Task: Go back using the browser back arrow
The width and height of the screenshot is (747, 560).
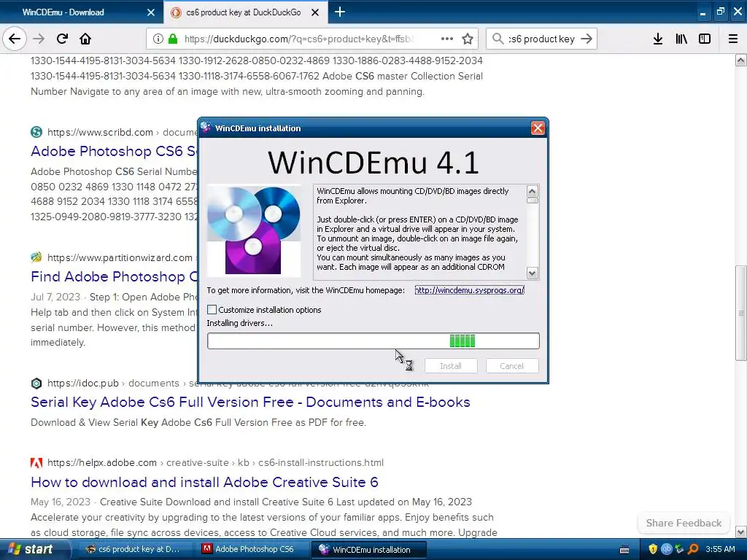Action: tap(15, 39)
